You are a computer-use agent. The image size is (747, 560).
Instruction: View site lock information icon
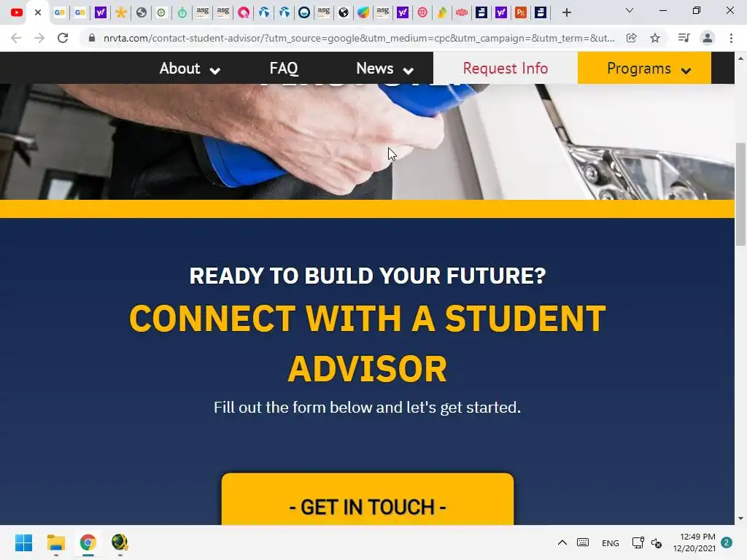click(x=92, y=38)
